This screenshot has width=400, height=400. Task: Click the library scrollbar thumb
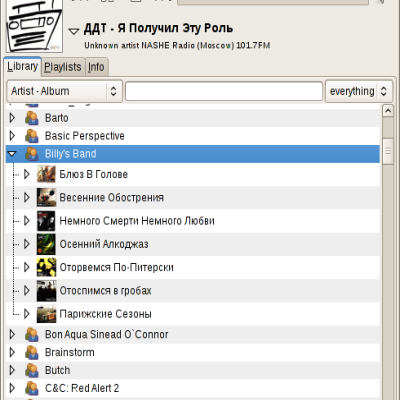point(388,151)
